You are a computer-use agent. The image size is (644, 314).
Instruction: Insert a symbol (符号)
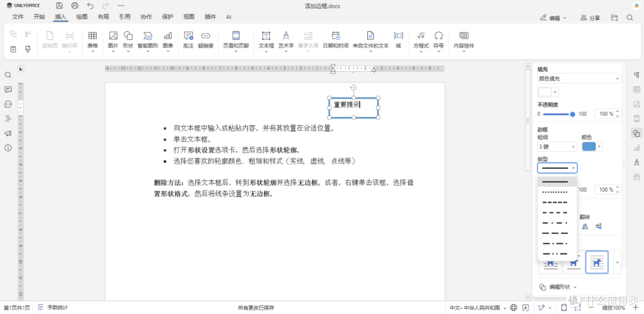(x=439, y=41)
